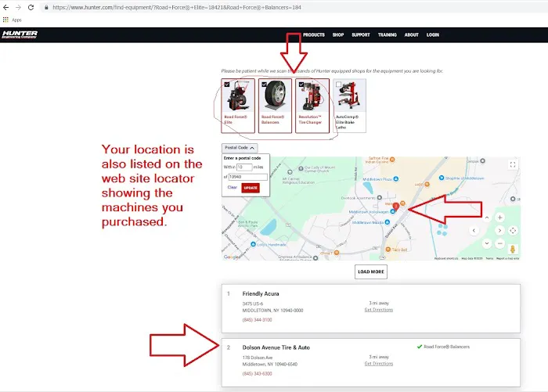Screen dimensions: 548x392
Task: Pan the map right with the right chevron
Action: click(x=499, y=230)
